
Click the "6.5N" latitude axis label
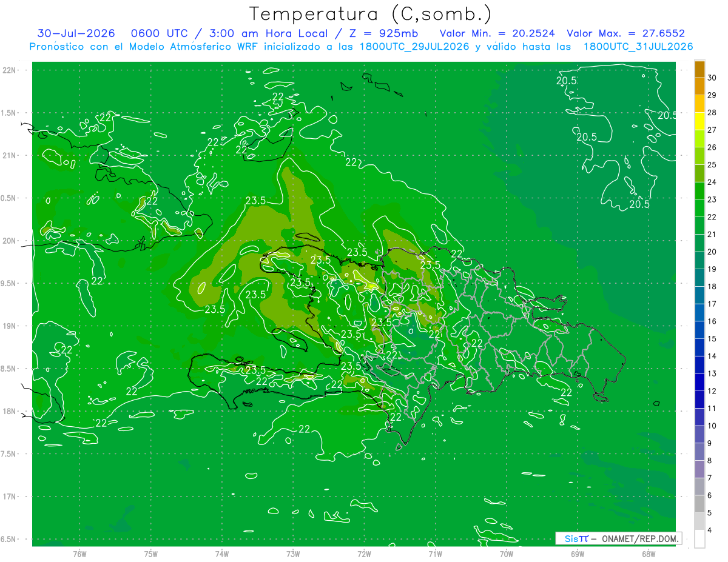tap(9, 540)
